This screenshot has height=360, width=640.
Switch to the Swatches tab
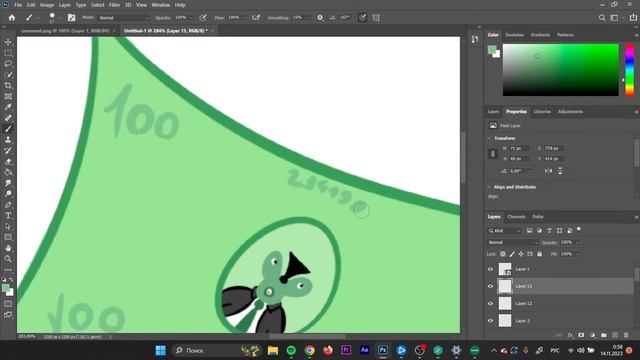[x=514, y=35]
